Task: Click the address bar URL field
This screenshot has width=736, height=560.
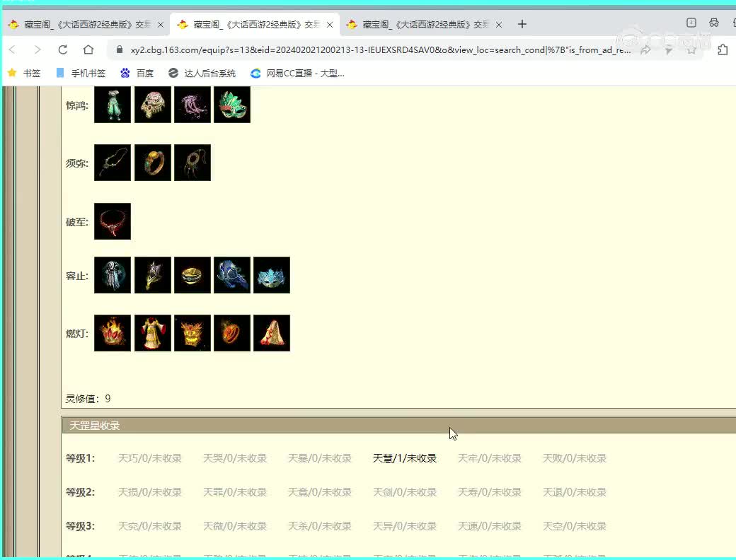Action: point(381,49)
